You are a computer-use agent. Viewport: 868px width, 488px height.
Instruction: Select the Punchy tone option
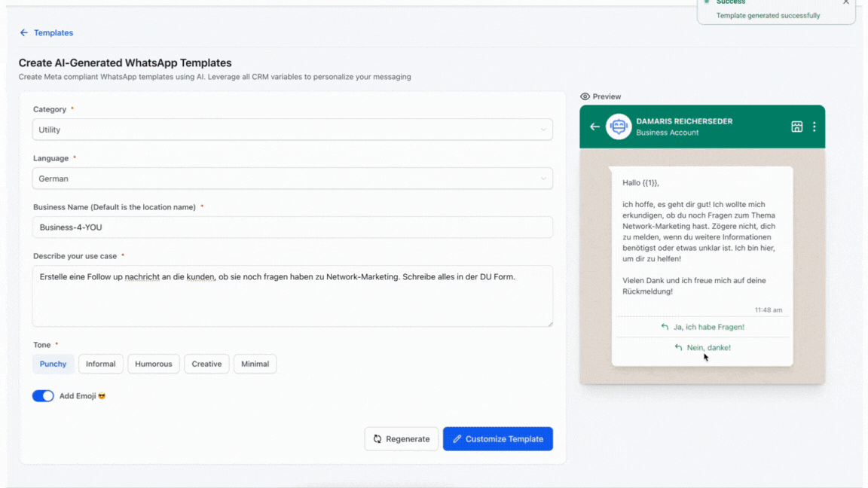click(x=53, y=364)
